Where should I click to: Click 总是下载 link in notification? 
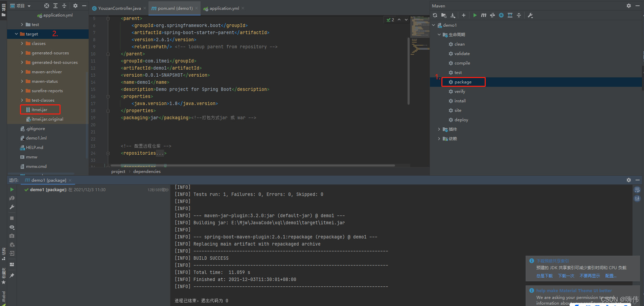[545, 276]
